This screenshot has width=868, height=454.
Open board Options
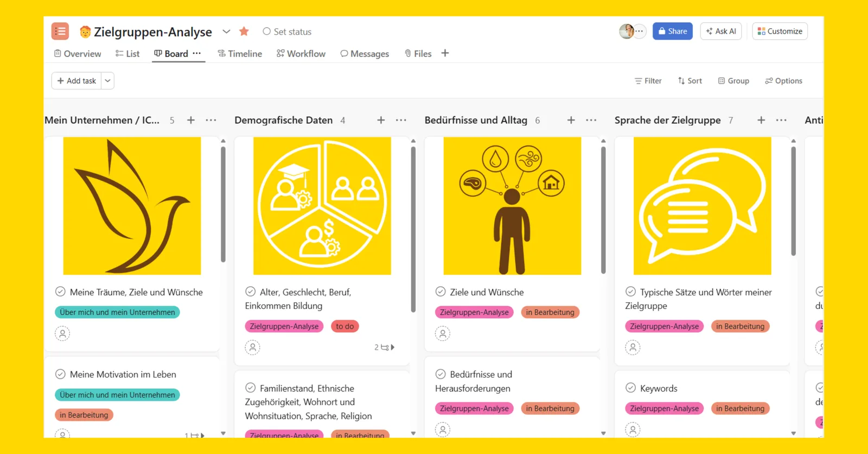click(784, 81)
